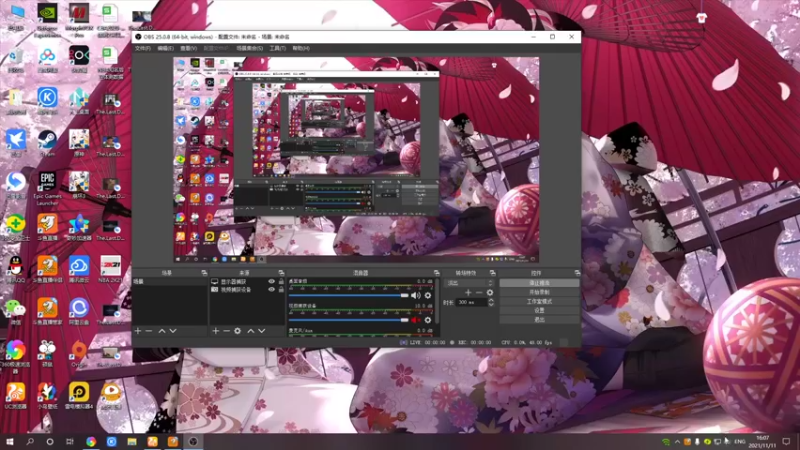Open the File menu in OBS

click(x=143, y=48)
